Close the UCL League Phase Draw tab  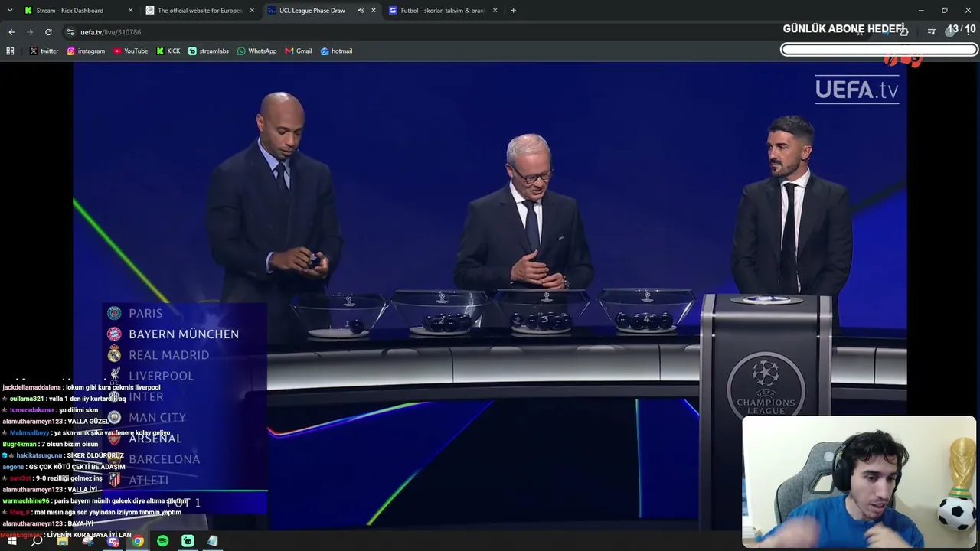pyautogui.click(x=374, y=11)
